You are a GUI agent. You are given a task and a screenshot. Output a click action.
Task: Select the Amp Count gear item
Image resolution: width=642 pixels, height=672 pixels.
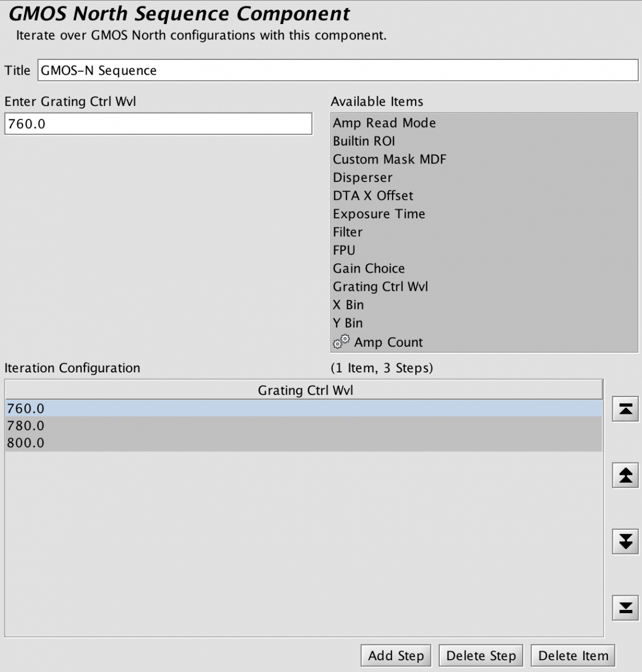pyautogui.click(x=484, y=342)
